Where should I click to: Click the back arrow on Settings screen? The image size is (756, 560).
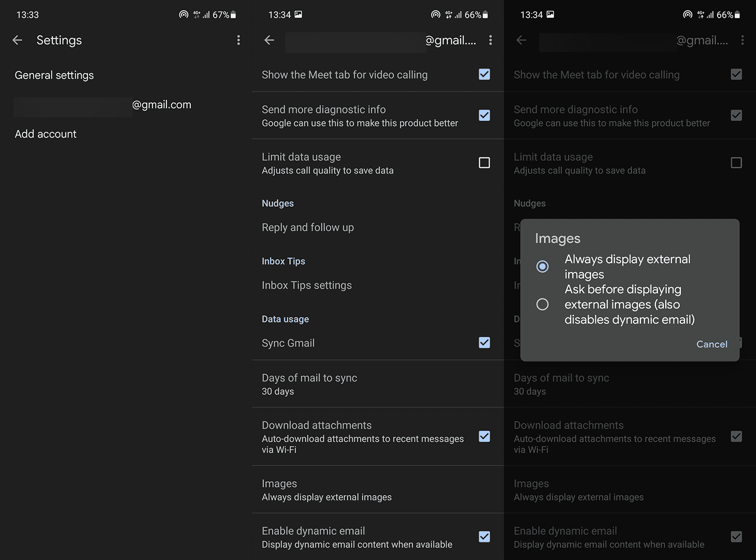[x=17, y=40]
